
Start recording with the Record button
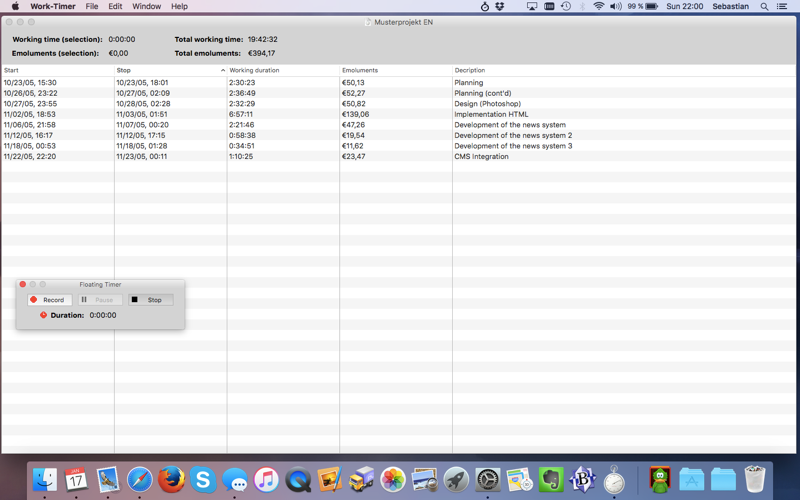click(x=49, y=300)
